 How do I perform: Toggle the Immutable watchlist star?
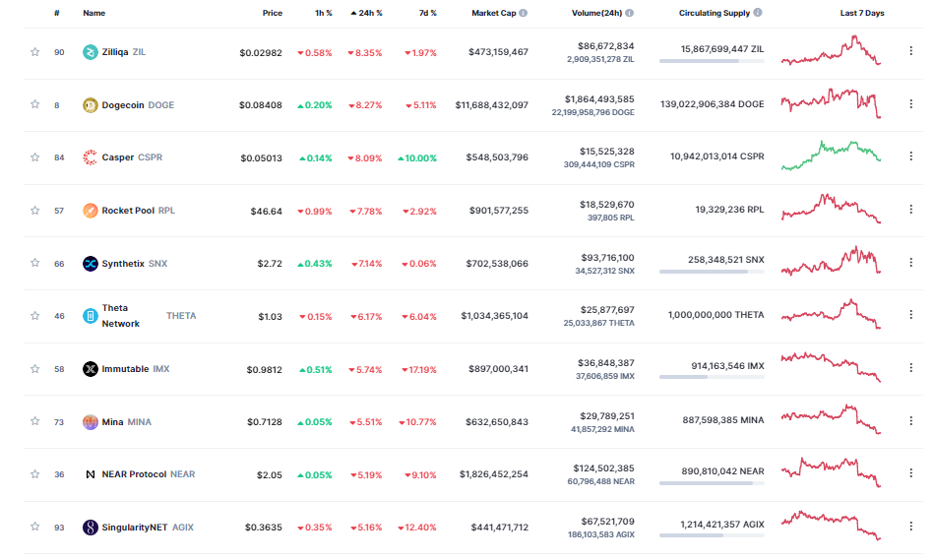[35, 368]
